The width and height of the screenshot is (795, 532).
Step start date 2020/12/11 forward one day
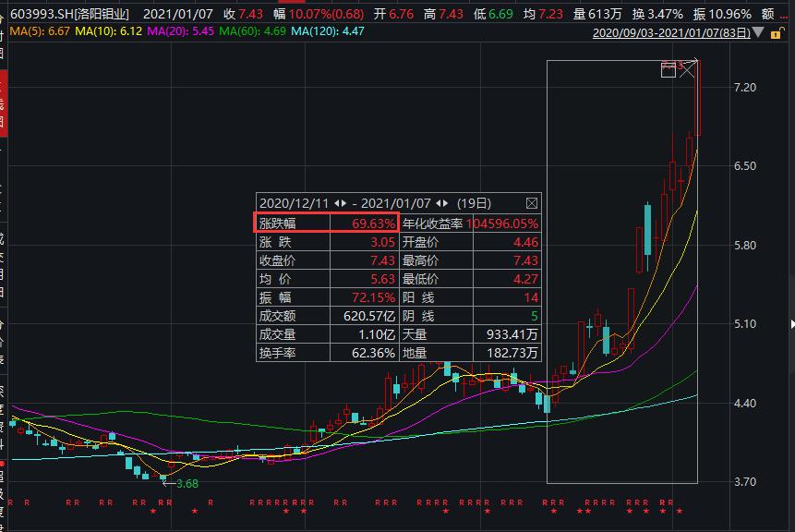[x=344, y=203]
